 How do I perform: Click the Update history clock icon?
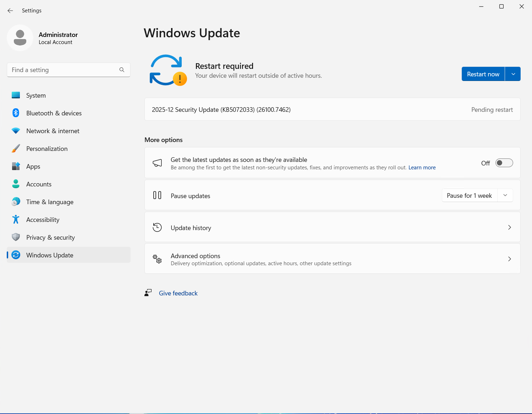point(157,227)
